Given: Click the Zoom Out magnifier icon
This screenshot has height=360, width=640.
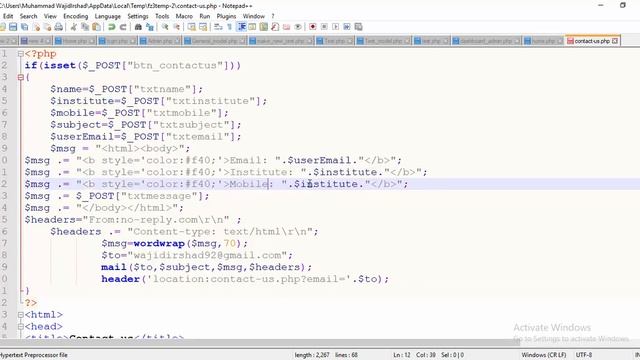Looking at the screenshot, I should coord(176,27).
